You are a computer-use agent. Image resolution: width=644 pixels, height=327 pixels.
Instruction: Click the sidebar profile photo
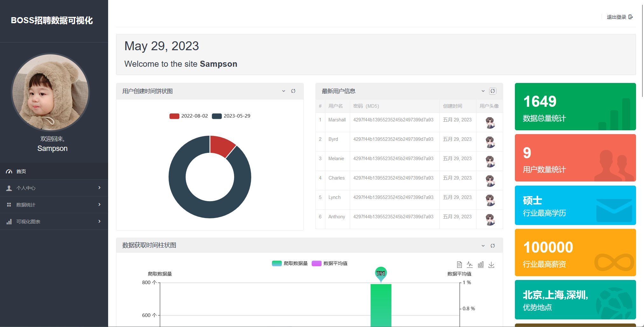point(50,92)
